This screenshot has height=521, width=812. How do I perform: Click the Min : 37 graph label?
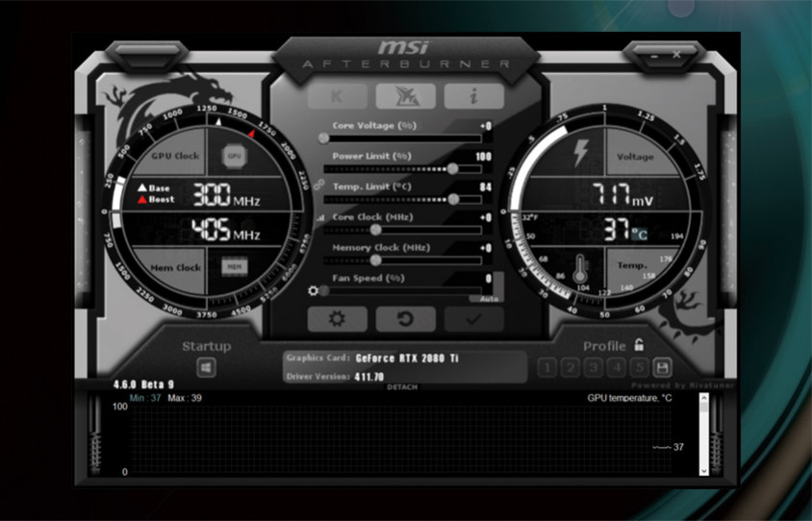pyautogui.click(x=145, y=398)
